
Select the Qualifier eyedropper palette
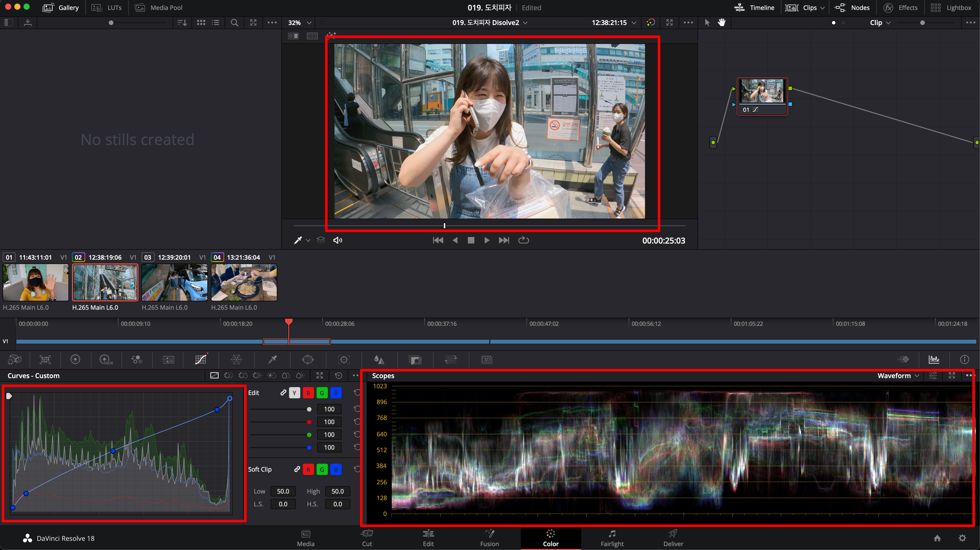[272, 360]
